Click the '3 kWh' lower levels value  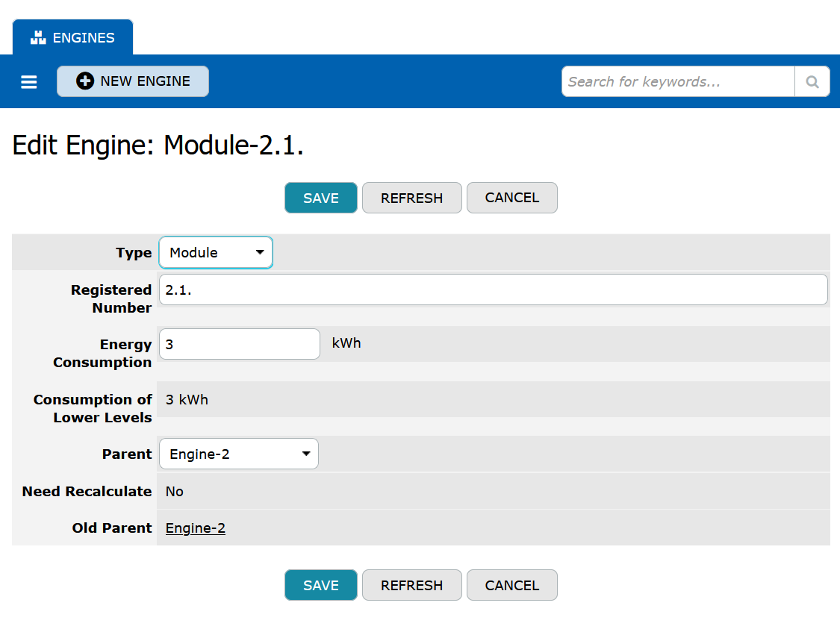tap(187, 400)
